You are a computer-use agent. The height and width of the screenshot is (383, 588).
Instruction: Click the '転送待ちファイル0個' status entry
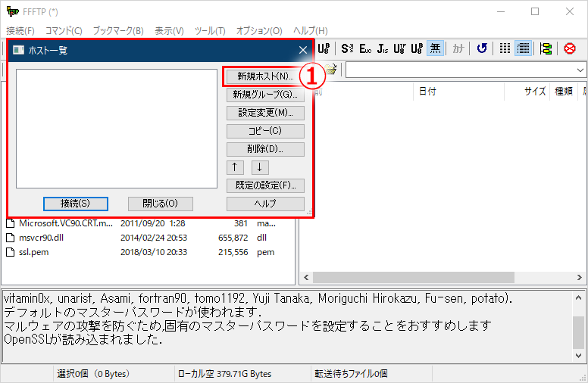pos(351,374)
